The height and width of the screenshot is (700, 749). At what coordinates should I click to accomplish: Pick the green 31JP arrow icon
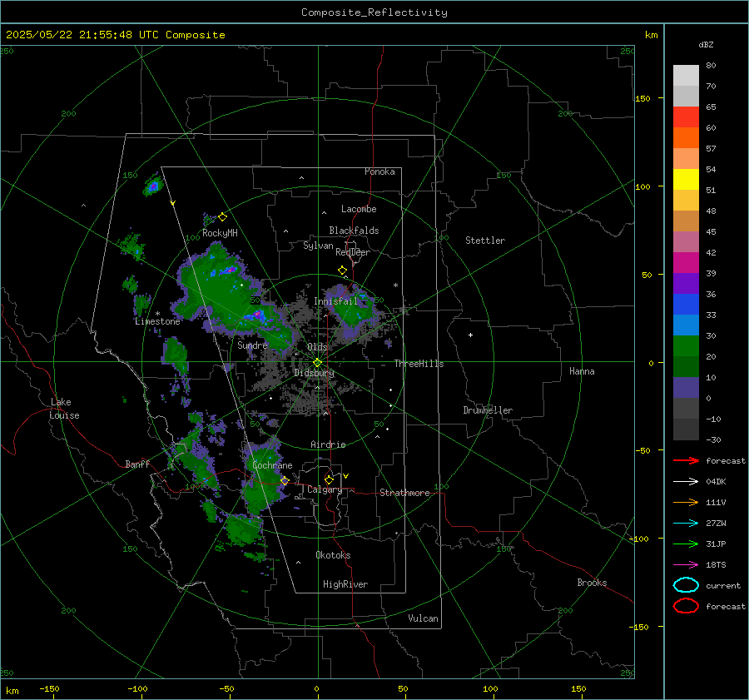tap(686, 544)
